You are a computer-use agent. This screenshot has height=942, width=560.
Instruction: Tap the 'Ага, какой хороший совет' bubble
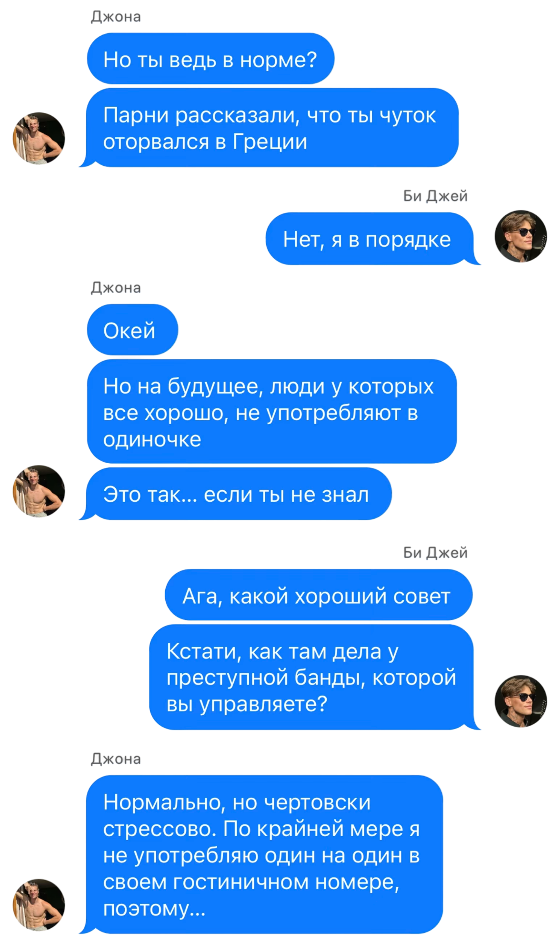tap(319, 595)
